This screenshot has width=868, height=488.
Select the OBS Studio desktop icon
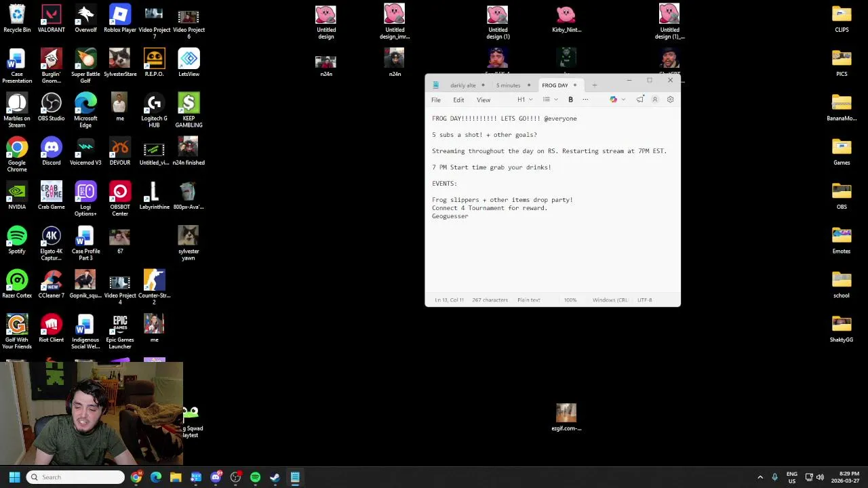coord(52,108)
